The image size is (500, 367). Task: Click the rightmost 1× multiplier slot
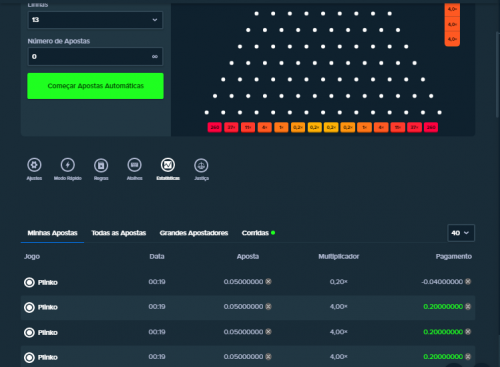click(x=364, y=127)
